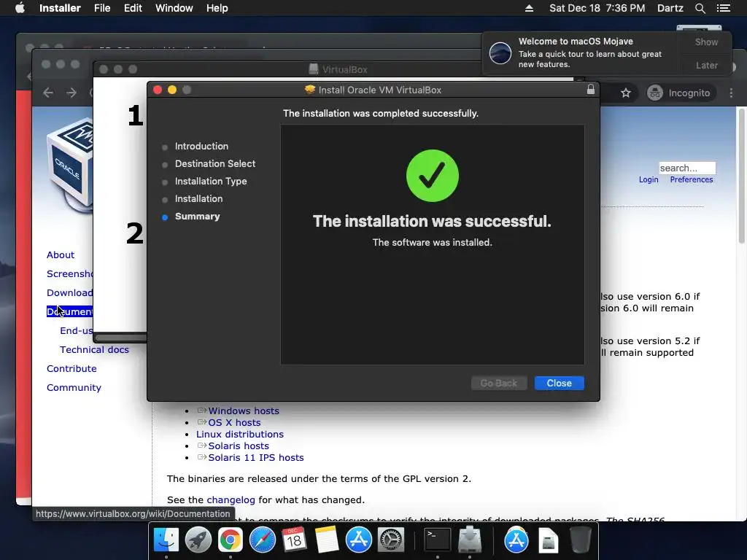747x560 pixels.
Task: Click the Solaris 11 IPS hosts link
Action: click(256, 458)
